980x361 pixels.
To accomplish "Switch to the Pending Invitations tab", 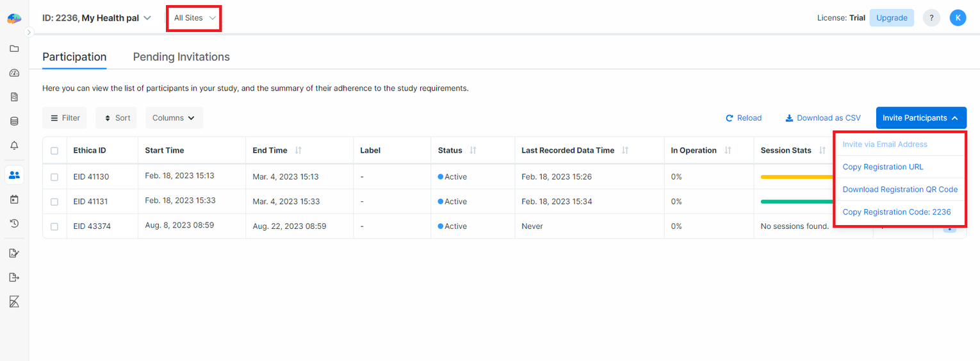I will pyautogui.click(x=181, y=57).
